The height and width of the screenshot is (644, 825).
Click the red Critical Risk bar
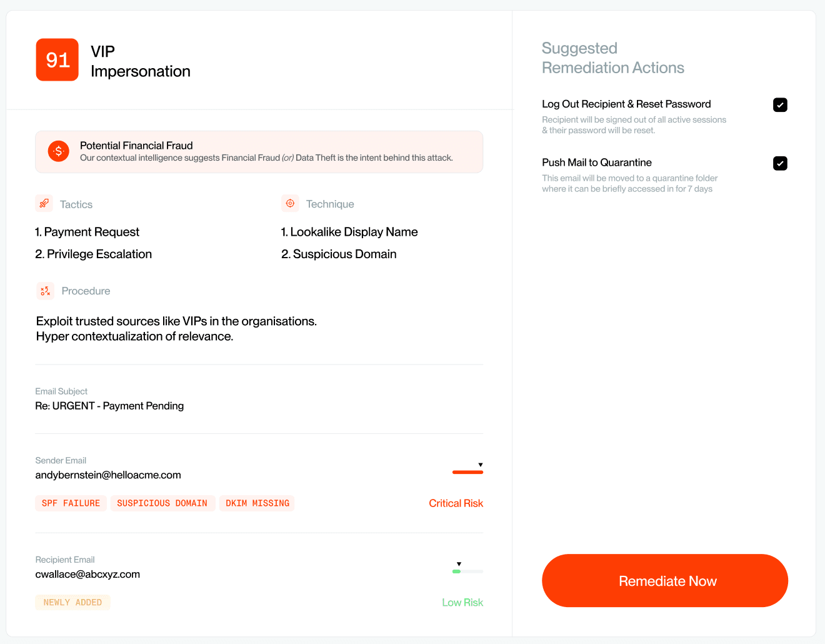[x=467, y=472]
